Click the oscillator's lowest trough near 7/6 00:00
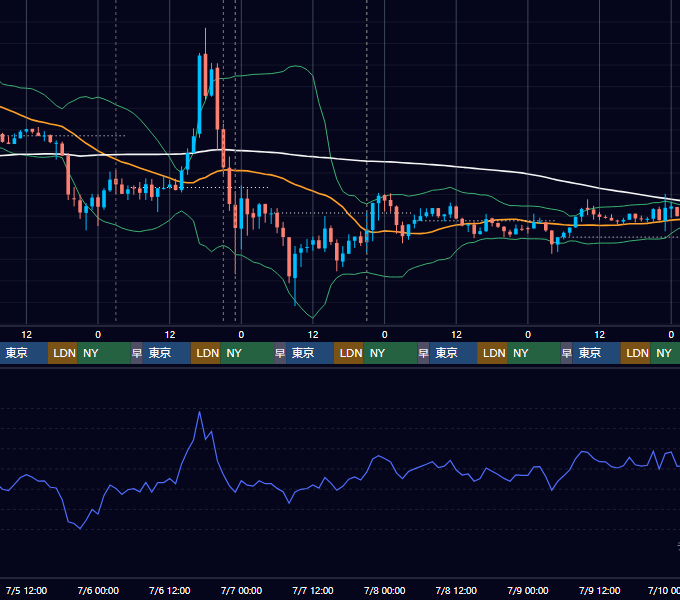The height and width of the screenshot is (600, 680). pyautogui.click(x=80, y=528)
